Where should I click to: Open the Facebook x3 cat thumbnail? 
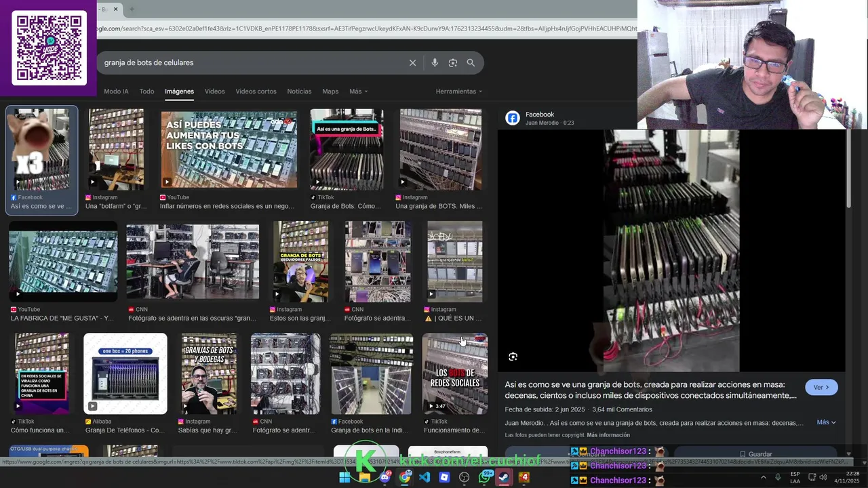click(x=42, y=148)
